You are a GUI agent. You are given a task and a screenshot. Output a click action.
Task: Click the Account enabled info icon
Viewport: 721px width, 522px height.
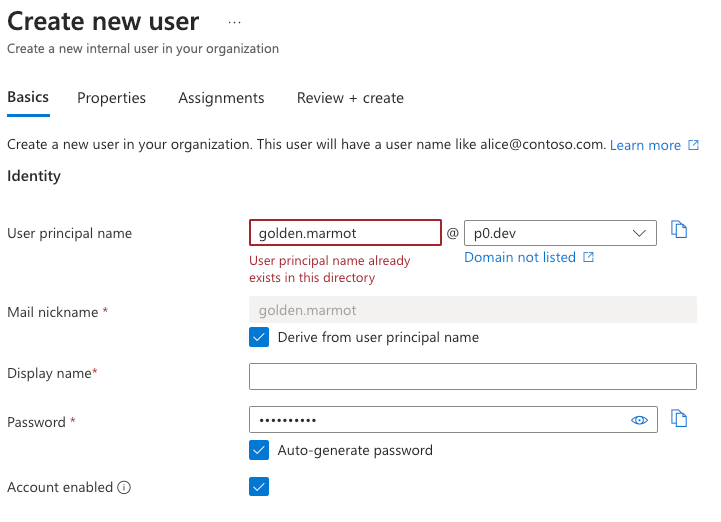[124, 488]
